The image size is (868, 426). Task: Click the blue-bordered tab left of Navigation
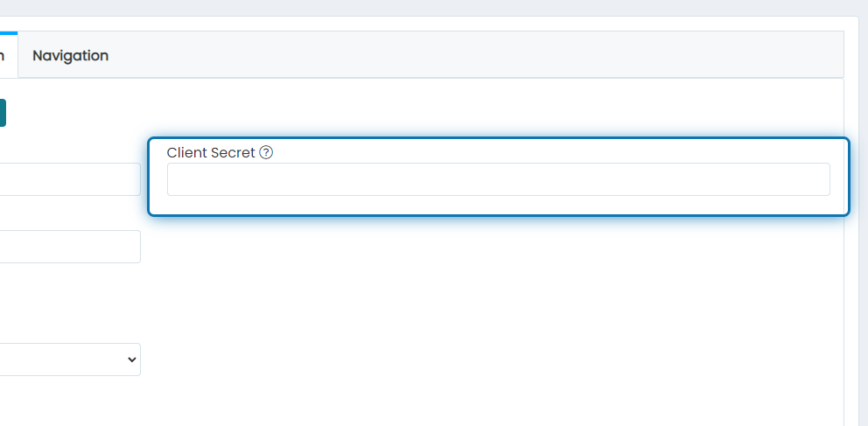coord(8,55)
